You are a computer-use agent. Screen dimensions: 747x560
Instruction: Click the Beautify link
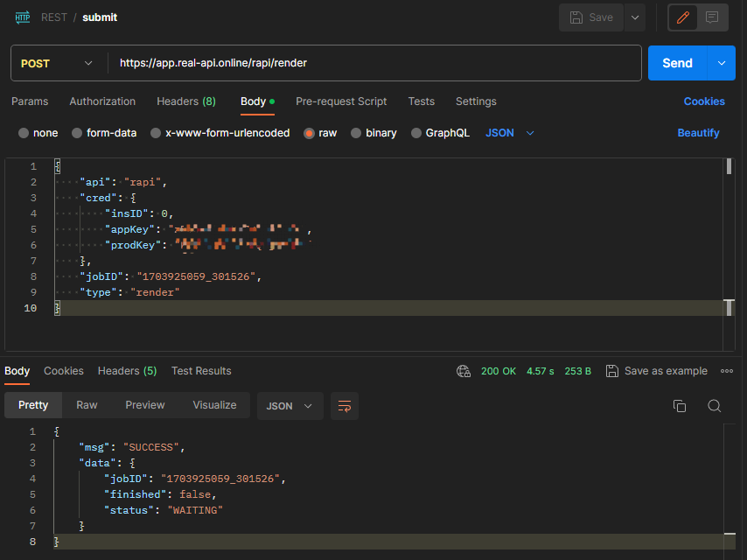click(x=698, y=133)
